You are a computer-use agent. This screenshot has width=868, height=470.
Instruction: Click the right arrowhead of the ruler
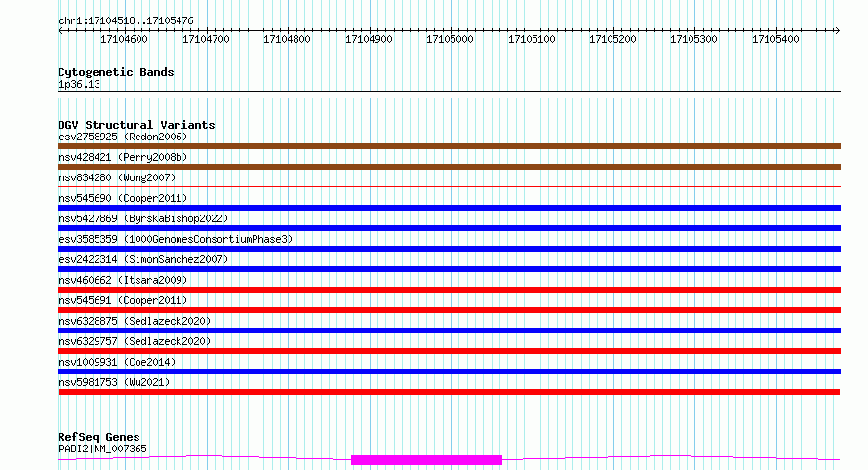click(838, 31)
